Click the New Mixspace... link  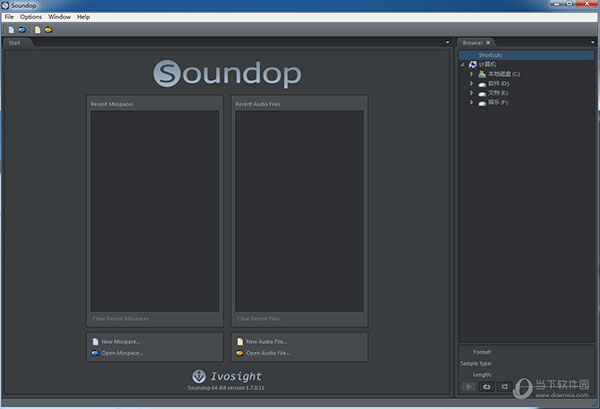click(x=116, y=342)
